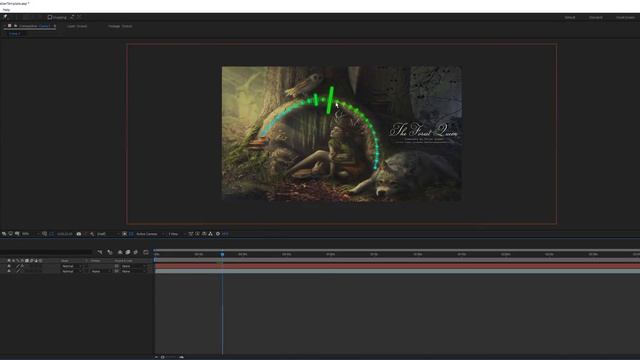Click the current time display in viewer
This screenshot has width=640, height=360.
[64, 234]
